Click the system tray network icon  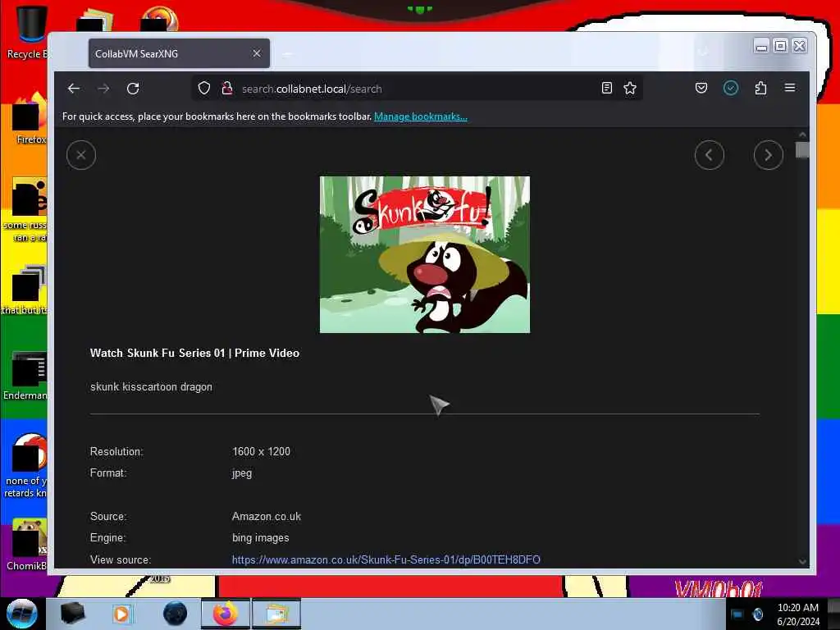tap(737, 614)
